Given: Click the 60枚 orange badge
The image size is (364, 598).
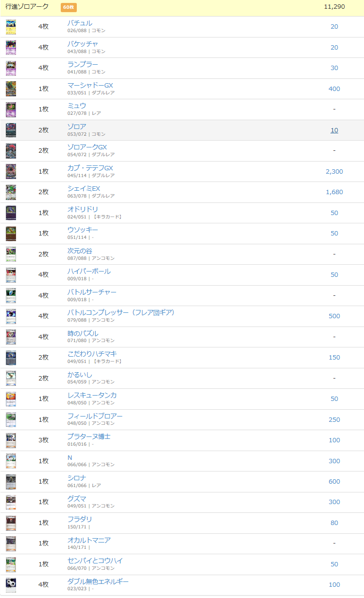Looking at the screenshot, I should click(x=69, y=7).
